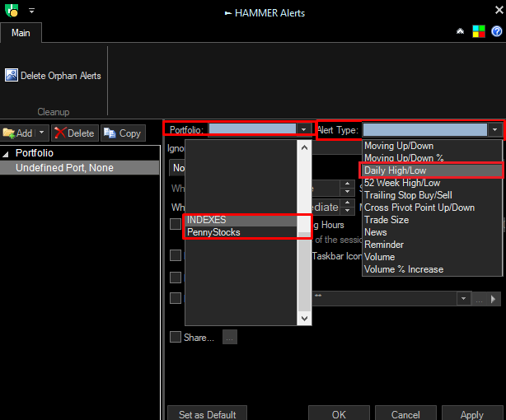Click the portfolio list scrollbar thumb
Screen dimensions: 506x420
coord(304,271)
